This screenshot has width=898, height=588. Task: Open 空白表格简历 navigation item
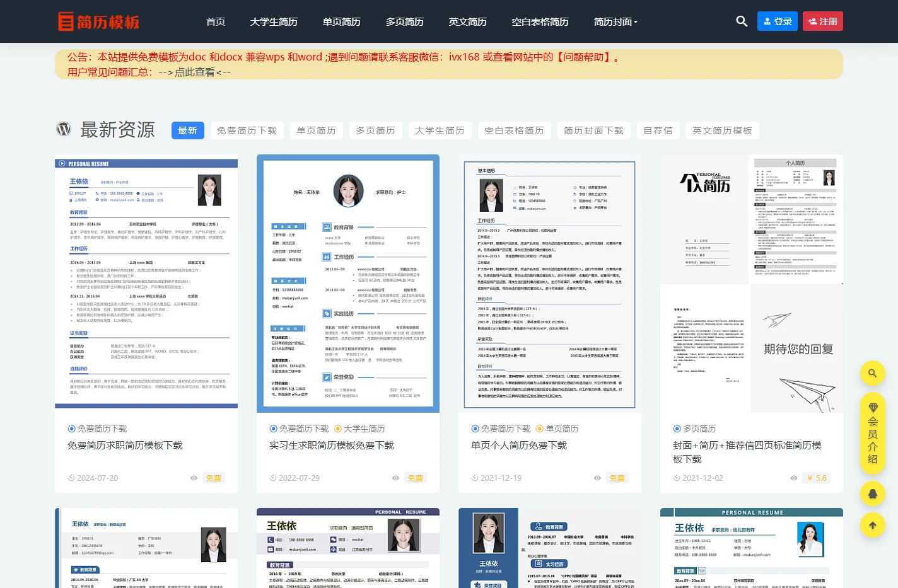(x=540, y=21)
